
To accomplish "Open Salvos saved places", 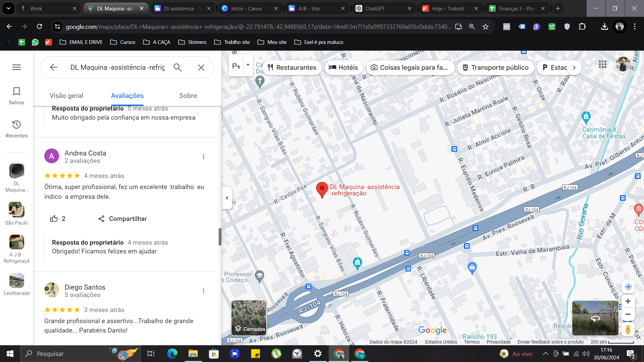I will (16, 96).
